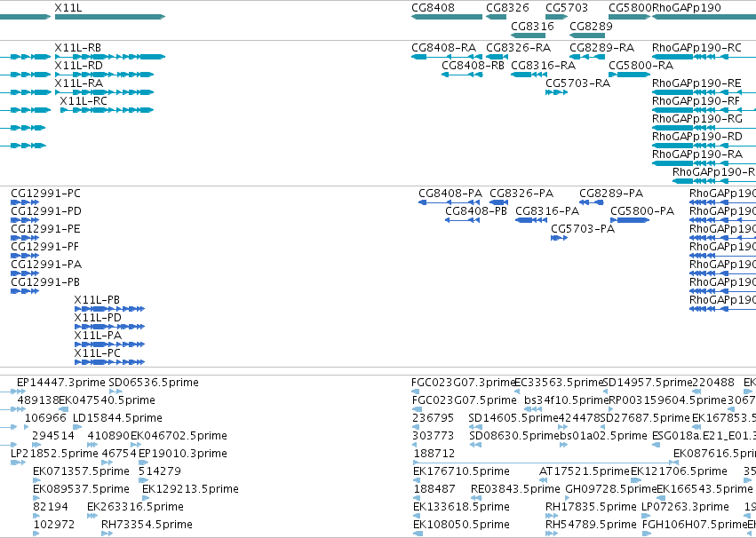Select the CG8316 gene label

(x=532, y=26)
